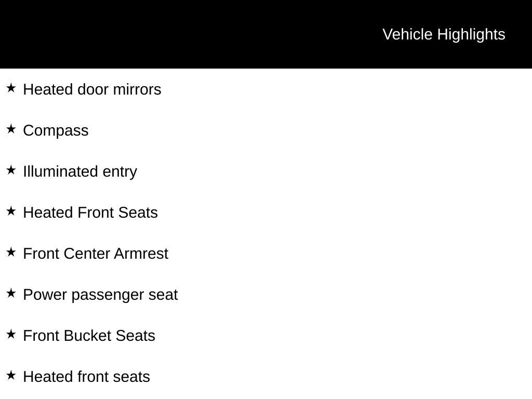
Task: Select the Illuminated entry item
Action: (x=80, y=172)
